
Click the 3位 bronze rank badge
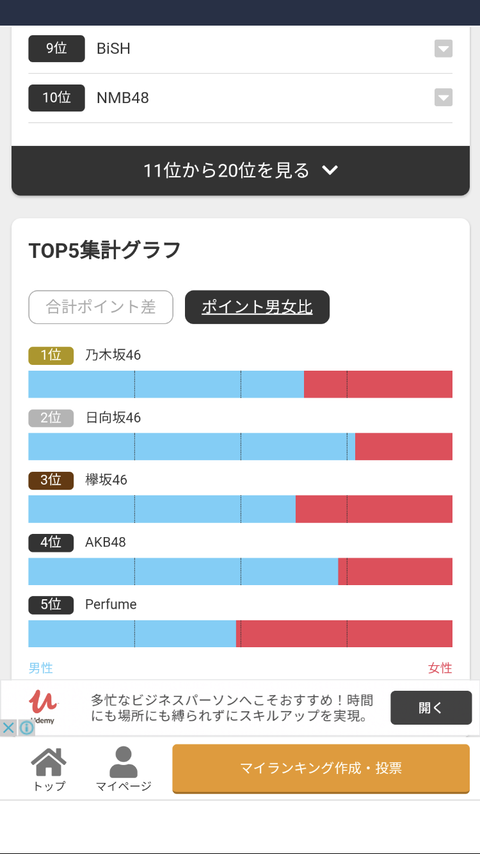tap(51, 480)
